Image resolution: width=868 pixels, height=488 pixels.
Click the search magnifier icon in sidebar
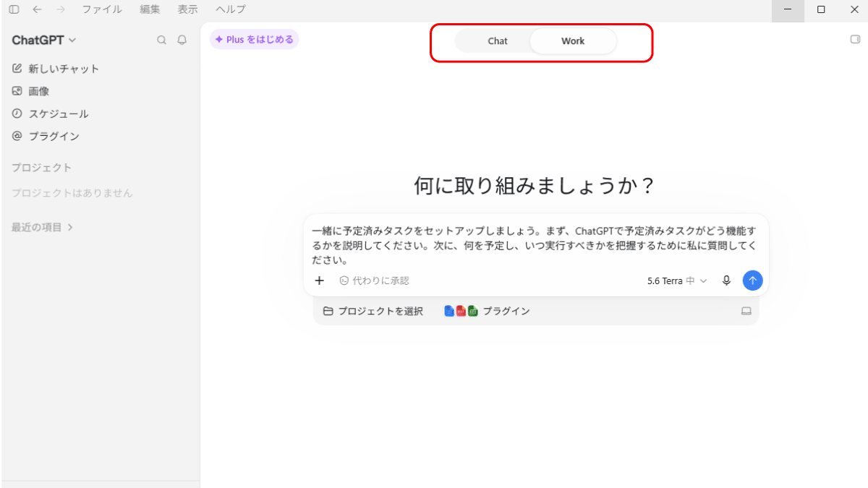click(x=162, y=40)
